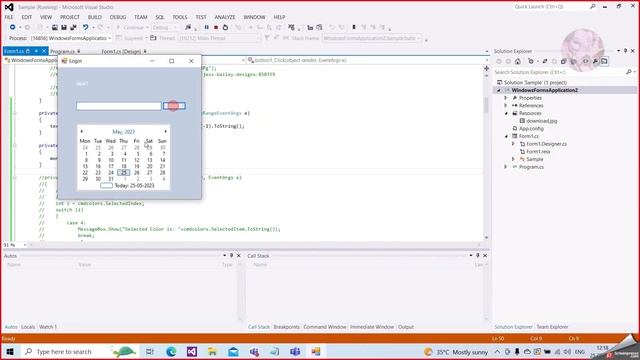The height and width of the screenshot is (360, 640).
Task: Pin the Solution Explorer panel
Action: (625, 51)
